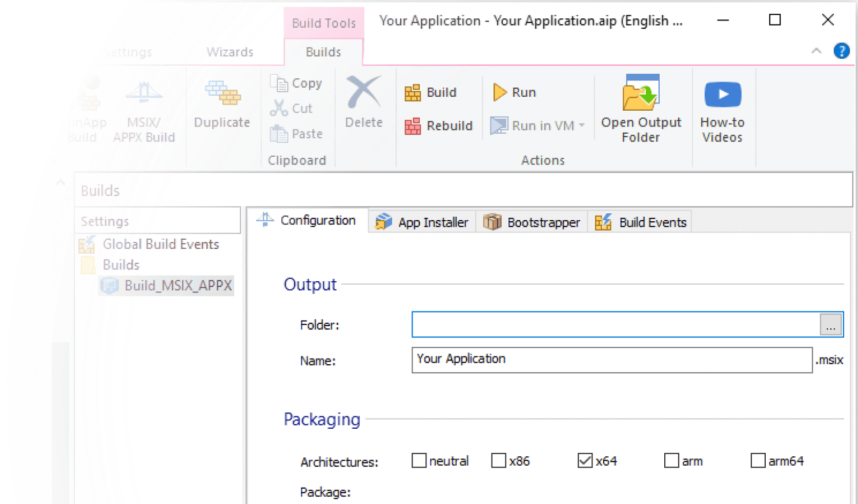Click the Packaging section heading
The width and height of the screenshot is (858, 504).
322,419
